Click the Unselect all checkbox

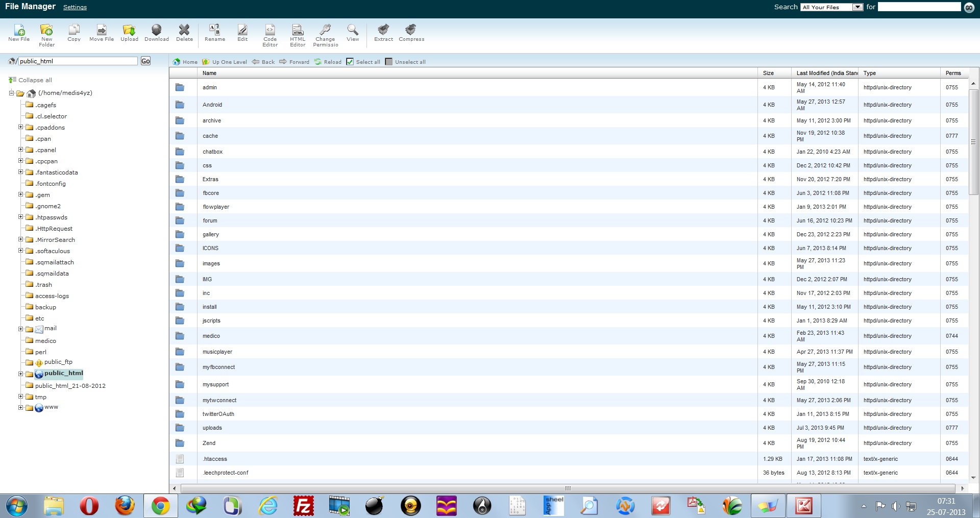pyautogui.click(x=389, y=62)
